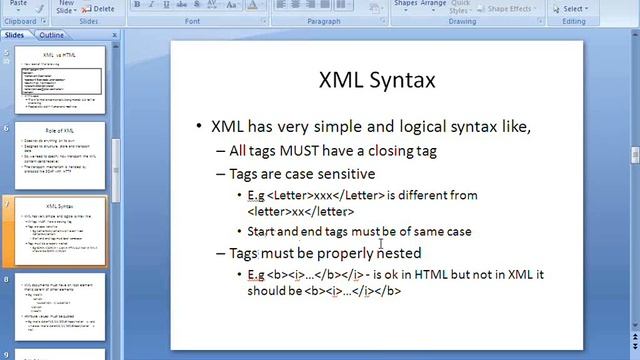Switch to the Outline tab
This screenshot has width=640, height=360.
coord(51,35)
